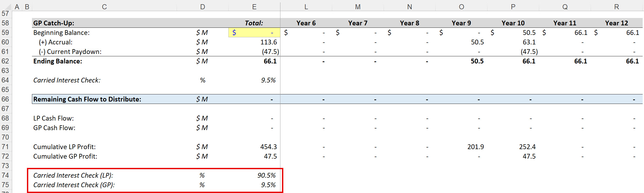
Task: Click Year 10 Accrual value 63.1
Action: [529, 42]
